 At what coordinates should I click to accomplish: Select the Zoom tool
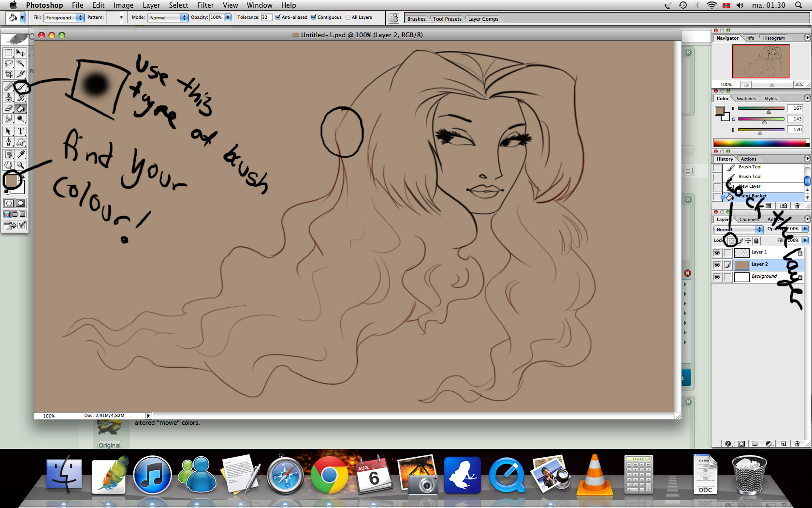21,165
